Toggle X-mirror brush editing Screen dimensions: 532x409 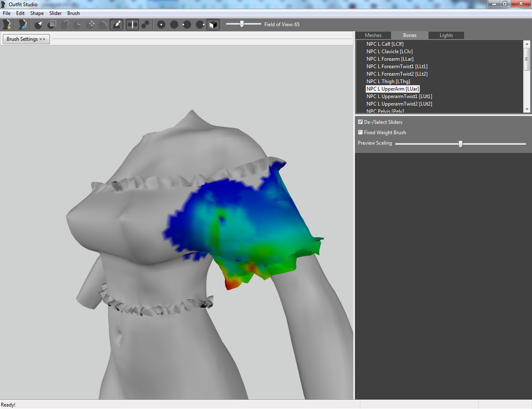point(132,25)
